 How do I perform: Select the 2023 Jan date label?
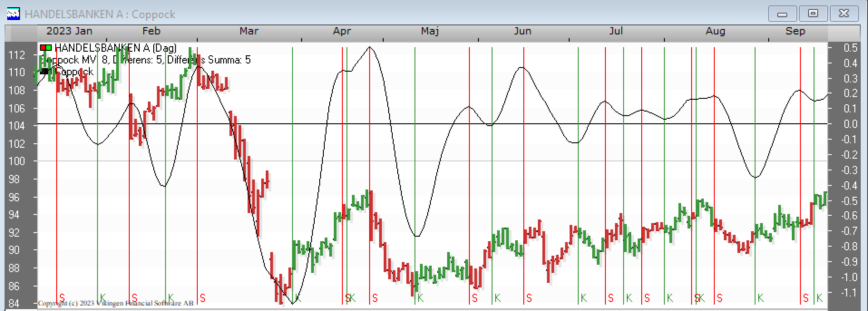coord(69,31)
